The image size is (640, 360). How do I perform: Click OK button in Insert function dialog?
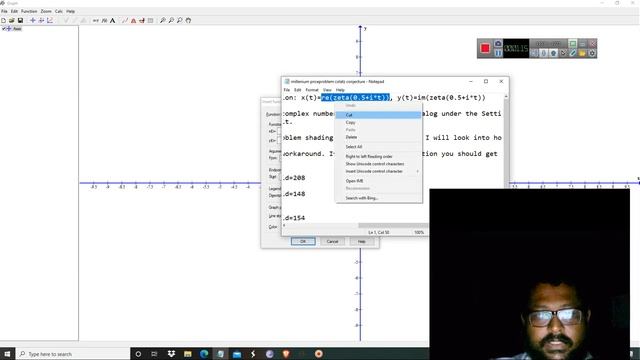pos(303,242)
